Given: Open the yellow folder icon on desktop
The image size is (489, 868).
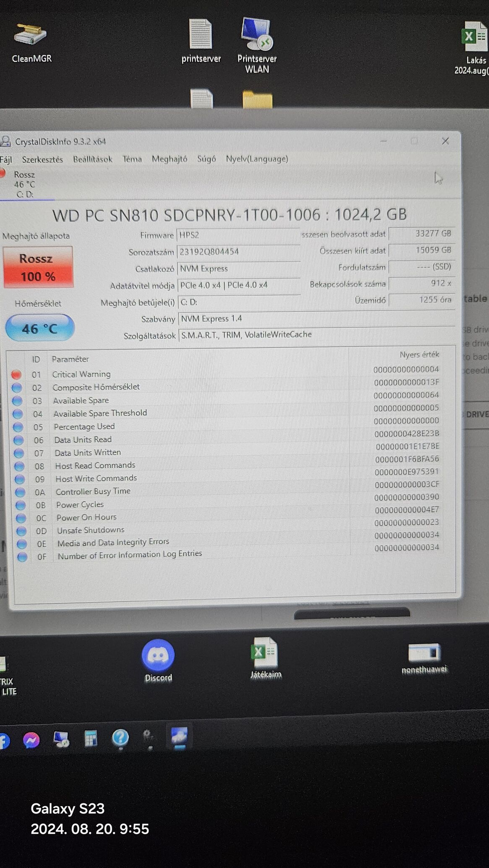Looking at the screenshot, I should [257, 100].
